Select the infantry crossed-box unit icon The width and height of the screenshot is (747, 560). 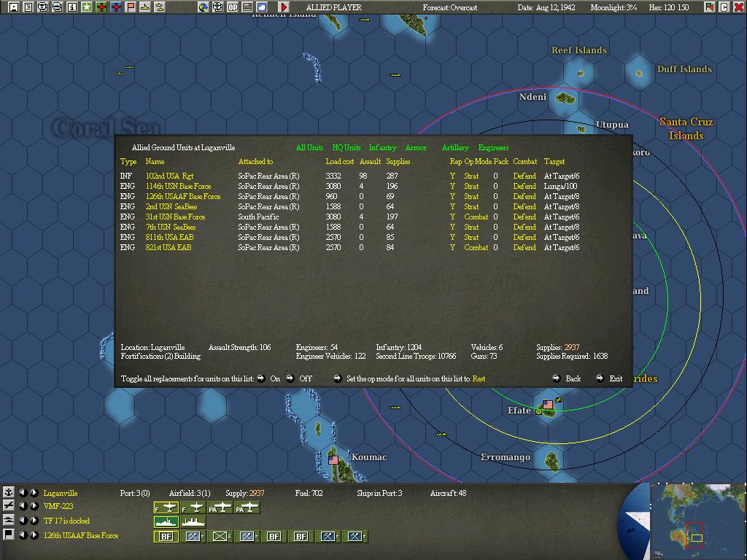pos(220,536)
